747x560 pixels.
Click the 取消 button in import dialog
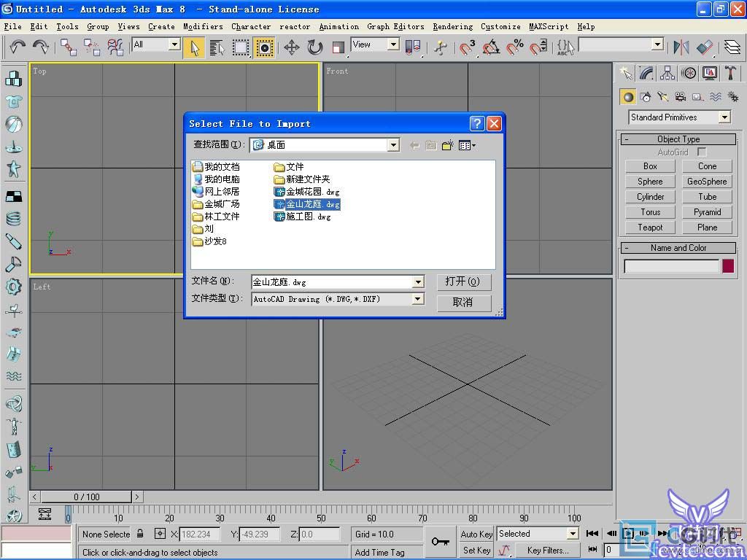pyautogui.click(x=464, y=303)
